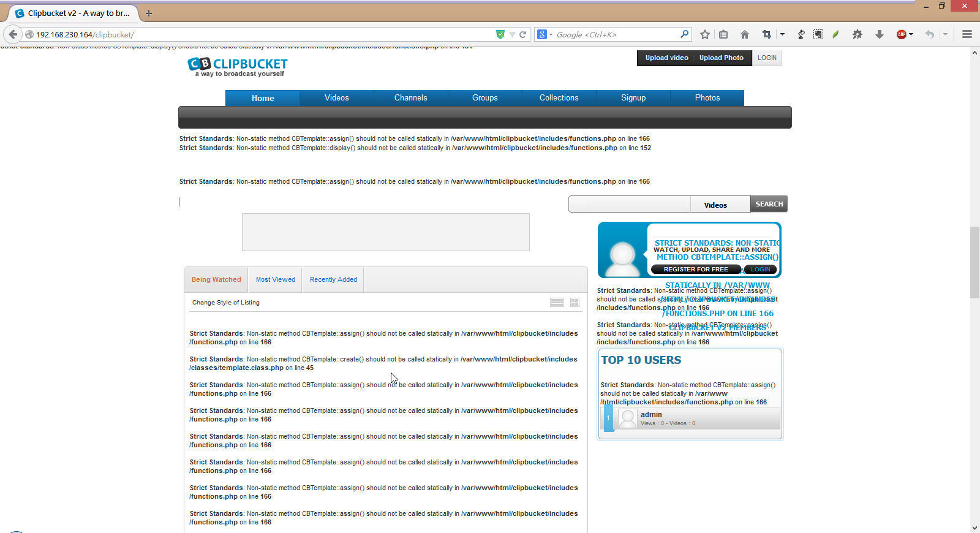The width and height of the screenshot is (980, 533).
Task: Open the Firefox hamburger menu
Action: point(967,35)
